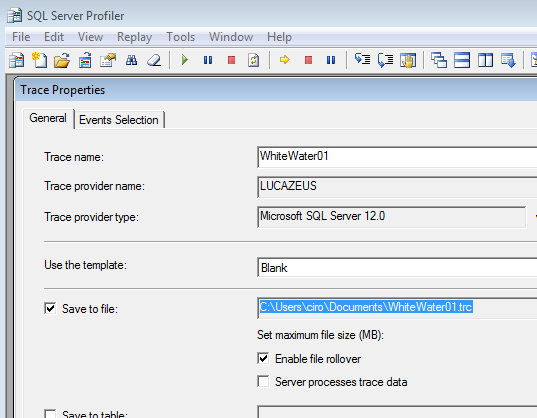Screen dimensions: 537x418
Task: Tile windows horizontally from the toolbar
Action: point(462,60)
